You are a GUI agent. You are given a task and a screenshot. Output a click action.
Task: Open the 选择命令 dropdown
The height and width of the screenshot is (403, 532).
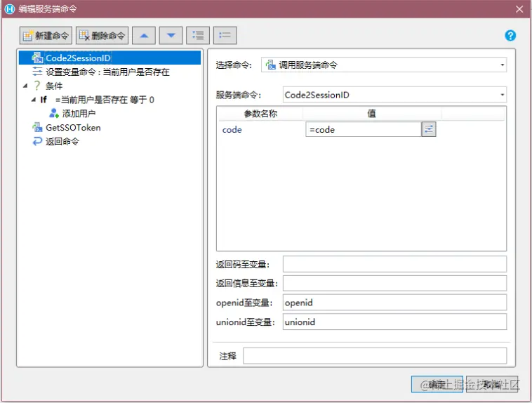tap(384, 65)
